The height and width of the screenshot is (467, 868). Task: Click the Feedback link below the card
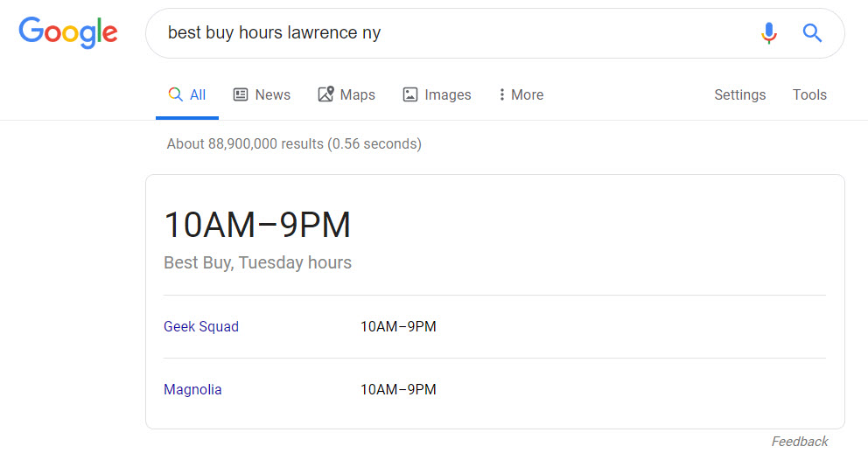pos(799,442)
